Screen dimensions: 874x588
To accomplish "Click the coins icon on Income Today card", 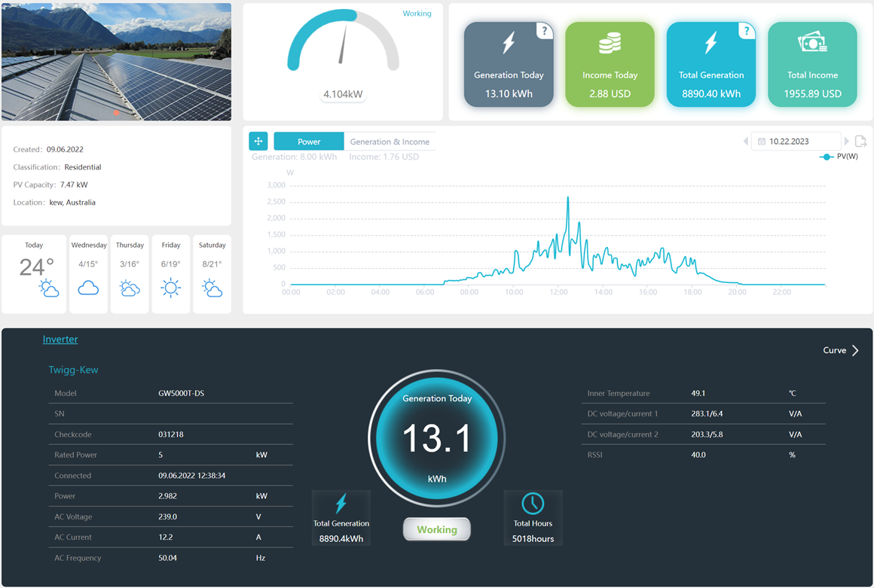I will pos(610,43).
